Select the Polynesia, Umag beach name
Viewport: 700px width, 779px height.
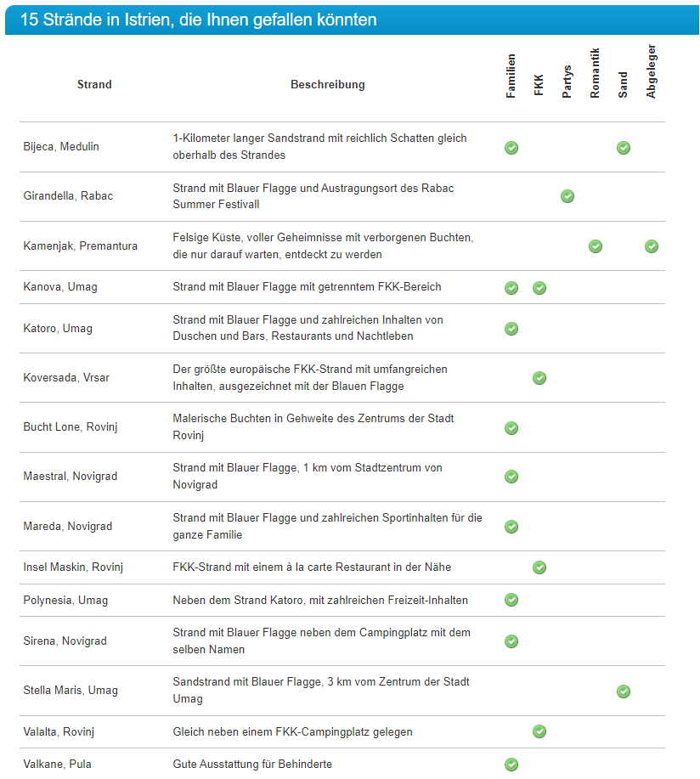pyautogui.click(x=65, y=601)
